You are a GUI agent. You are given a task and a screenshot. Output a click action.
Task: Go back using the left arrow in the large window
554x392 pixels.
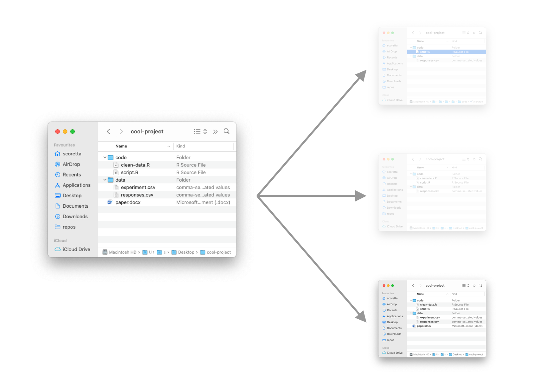pos(109,132)
